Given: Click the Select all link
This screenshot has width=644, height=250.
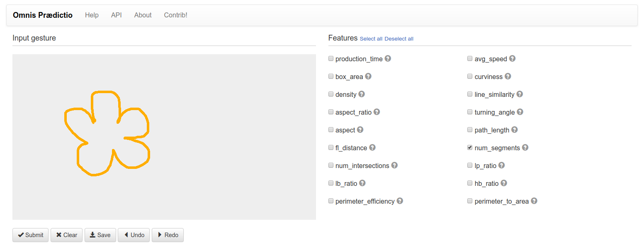Looking at the screenshot, I should (371, 39).
